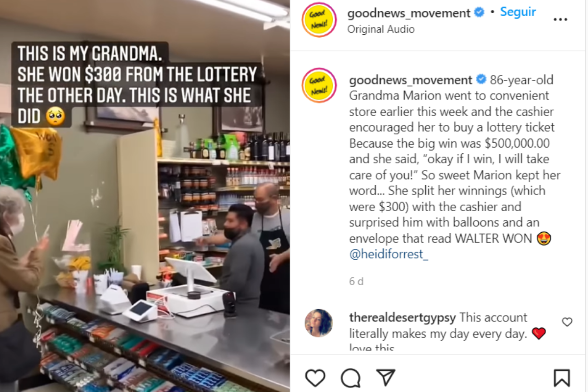Open the three-dot more options menu
Screen dimensions: 588x392
tap(560, 20)
